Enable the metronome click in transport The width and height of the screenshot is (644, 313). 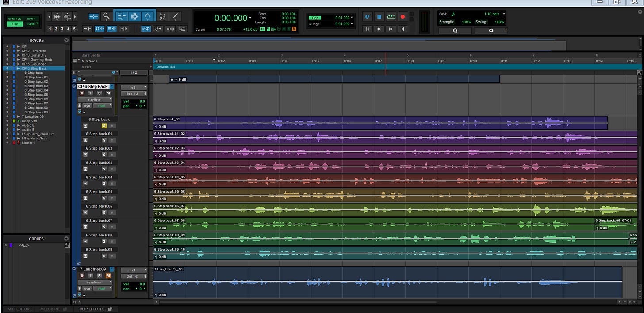368,16
